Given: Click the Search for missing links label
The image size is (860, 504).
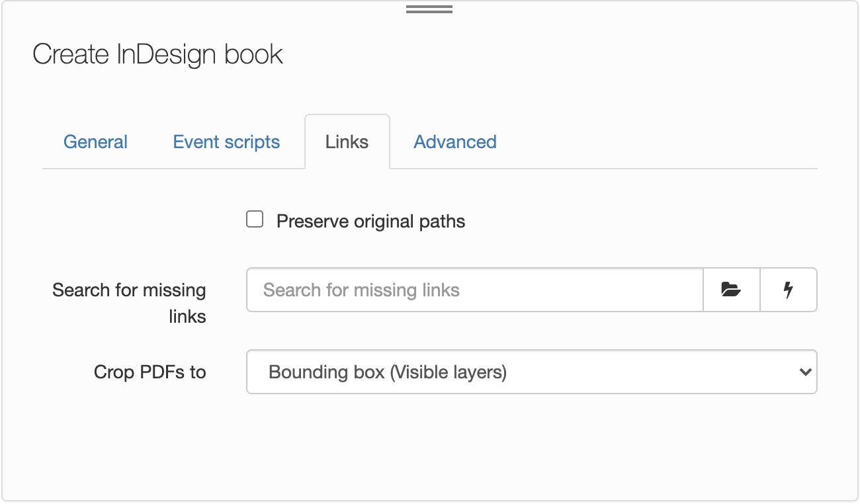Looking at the screenshot, I should click(x=129, y=303).
